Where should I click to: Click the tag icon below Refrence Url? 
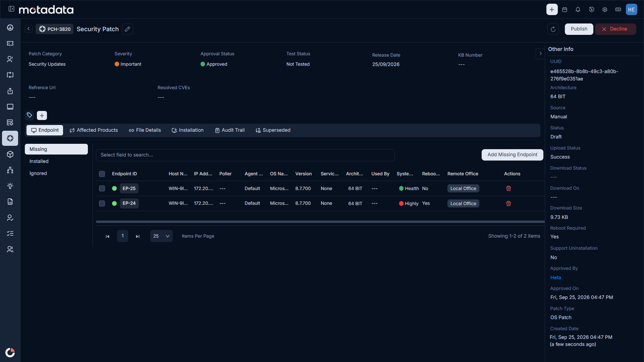coord(30,115)
